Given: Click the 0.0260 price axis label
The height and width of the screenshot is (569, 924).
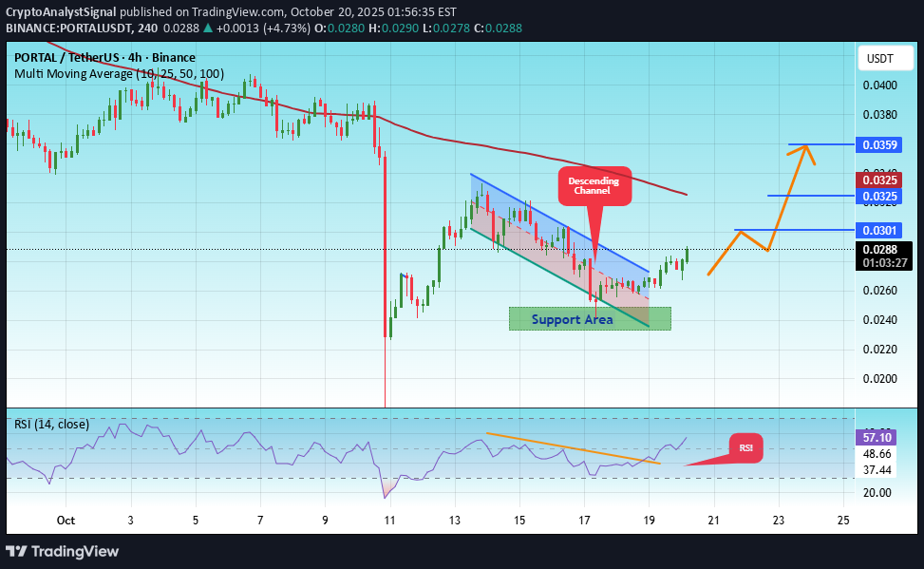Looking at the screenshot, I should coord(879,291).
